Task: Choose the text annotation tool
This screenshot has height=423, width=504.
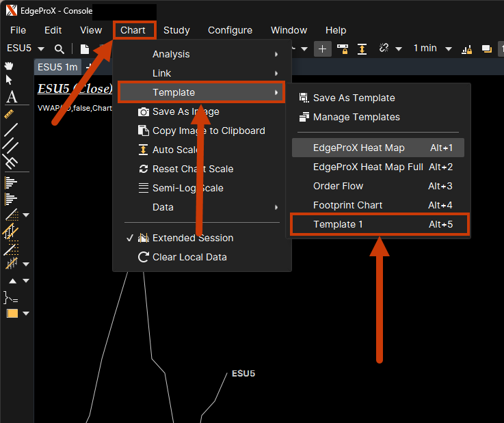Action: (11, 97)
